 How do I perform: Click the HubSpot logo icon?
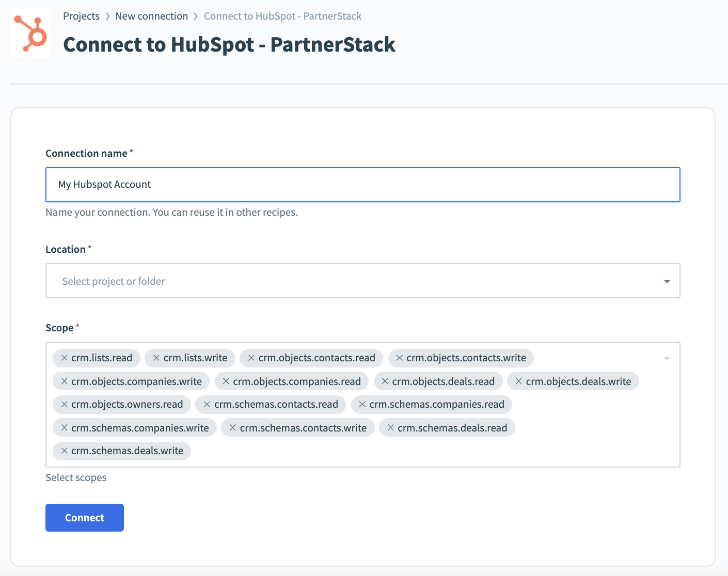click(x=30, y=33)
